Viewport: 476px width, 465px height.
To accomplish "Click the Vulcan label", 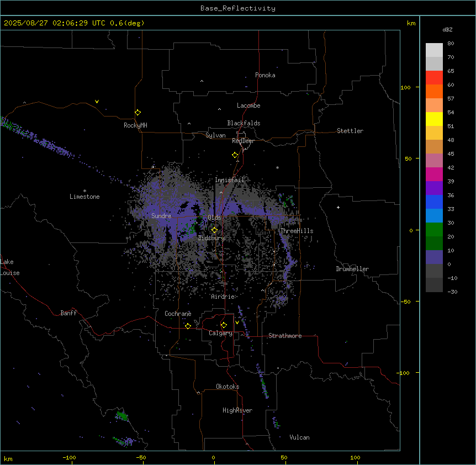I will tap(299, 437).
